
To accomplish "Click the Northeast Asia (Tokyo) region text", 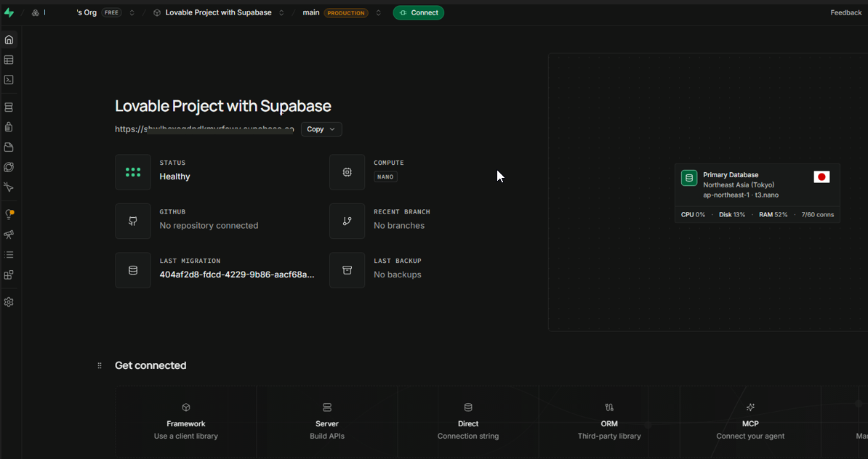I will pyautogui.click(x=739, y=184).
